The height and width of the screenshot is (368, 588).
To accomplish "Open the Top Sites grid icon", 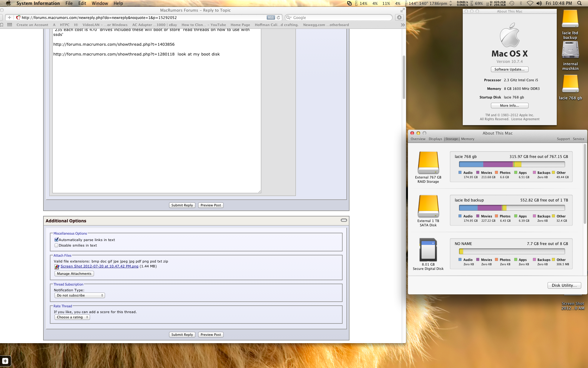I will click(x=9, y=25).
